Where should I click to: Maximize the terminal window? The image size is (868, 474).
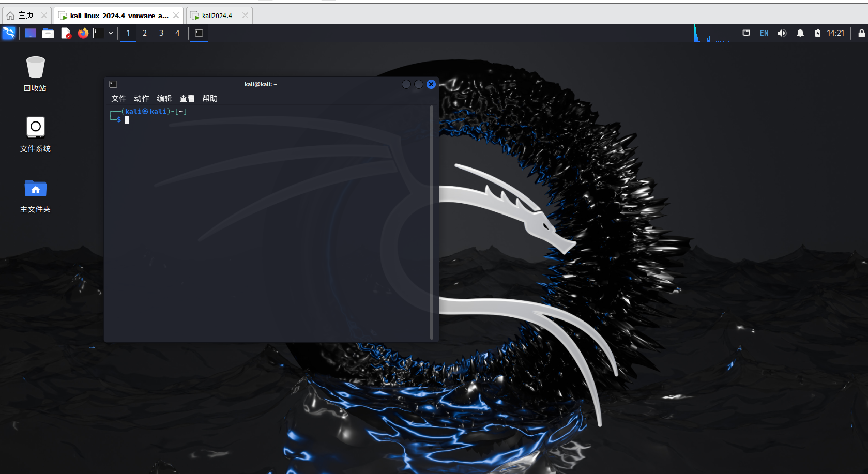[x=419, y=84]
